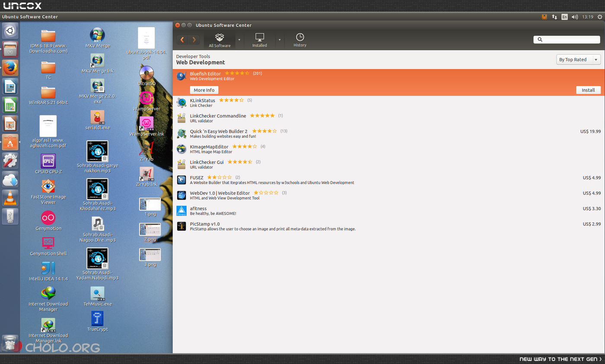Focus the Software Center search field
This screenshot has width=605, height=364.
tap(567, 40)
